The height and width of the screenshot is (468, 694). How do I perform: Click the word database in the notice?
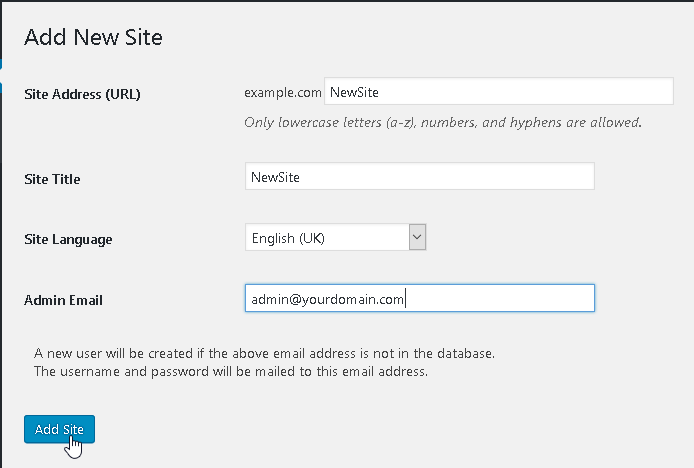click(465, 353)
